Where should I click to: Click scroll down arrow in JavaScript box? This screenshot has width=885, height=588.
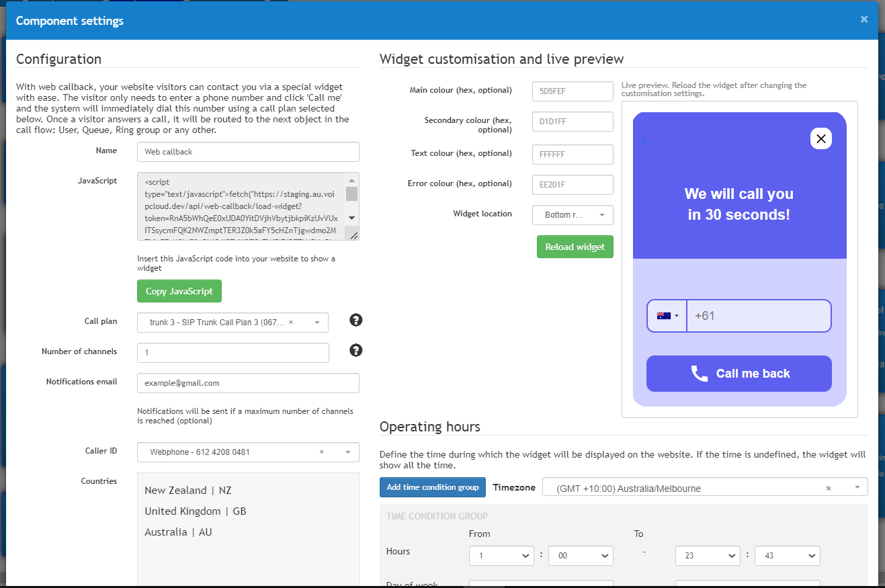pyautogui.click(x=351, y=218)
